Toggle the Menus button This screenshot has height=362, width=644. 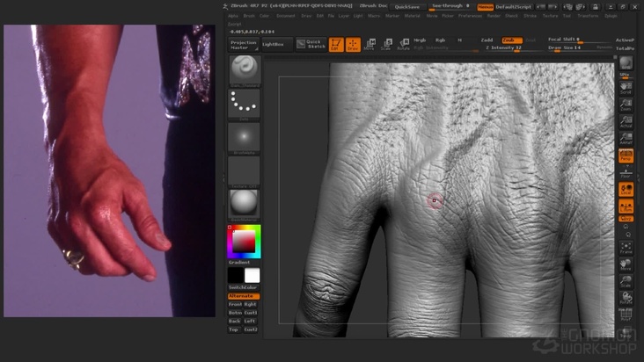click(485, 7)
